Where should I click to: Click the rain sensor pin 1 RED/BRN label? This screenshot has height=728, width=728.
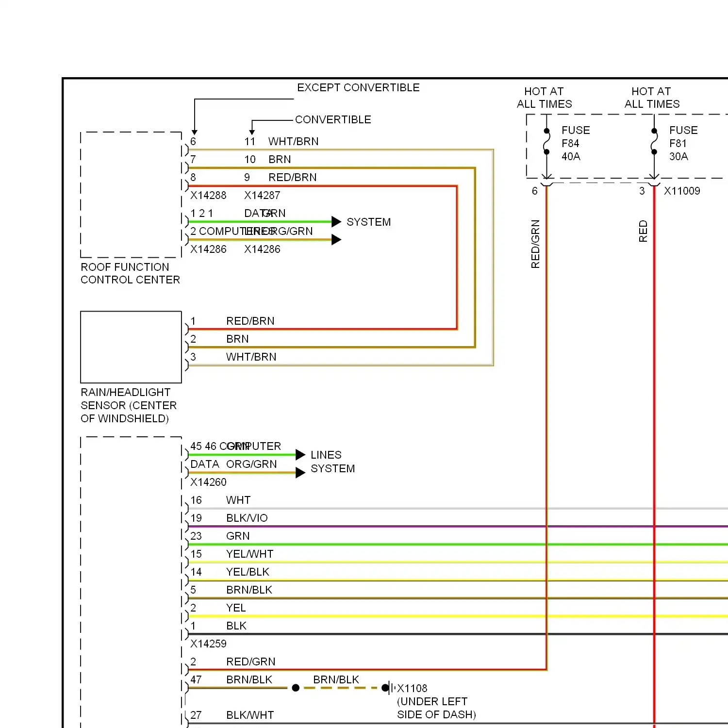point(250,321)
